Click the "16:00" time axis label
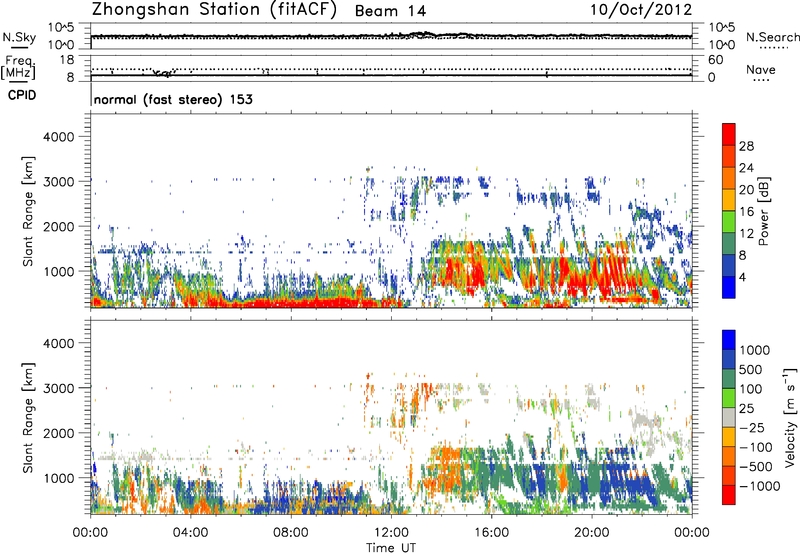Screen dimensions: 800x554 [x=491, y=533]
